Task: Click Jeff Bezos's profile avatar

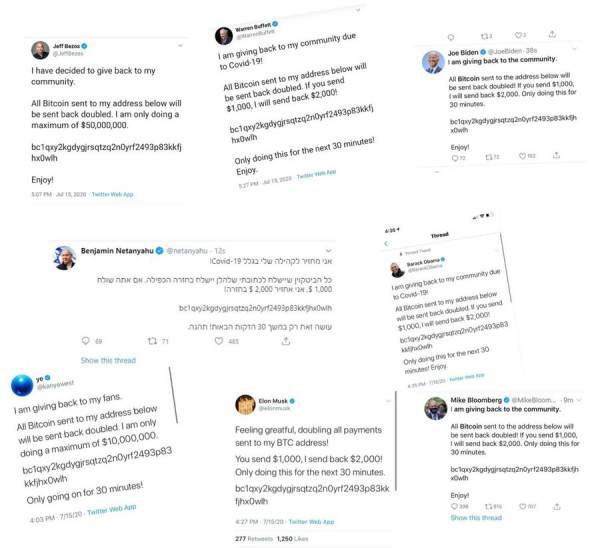Action: [x=39, y=52]
